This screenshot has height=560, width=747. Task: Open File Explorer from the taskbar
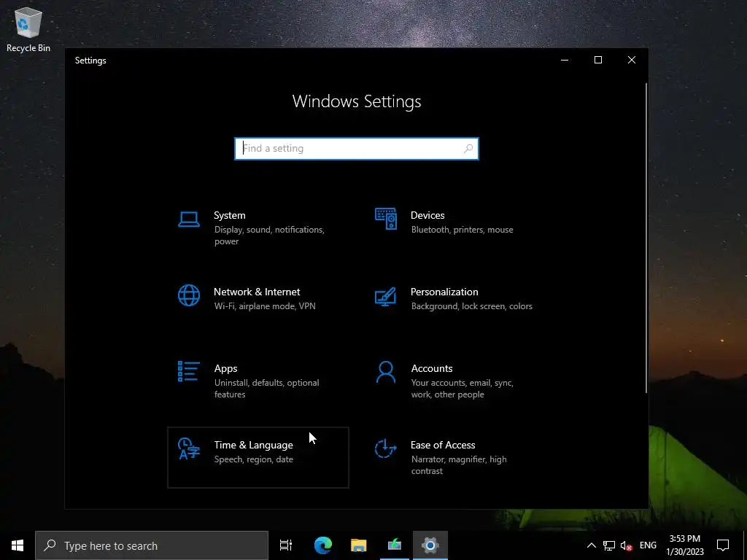(x=359, y=545)
